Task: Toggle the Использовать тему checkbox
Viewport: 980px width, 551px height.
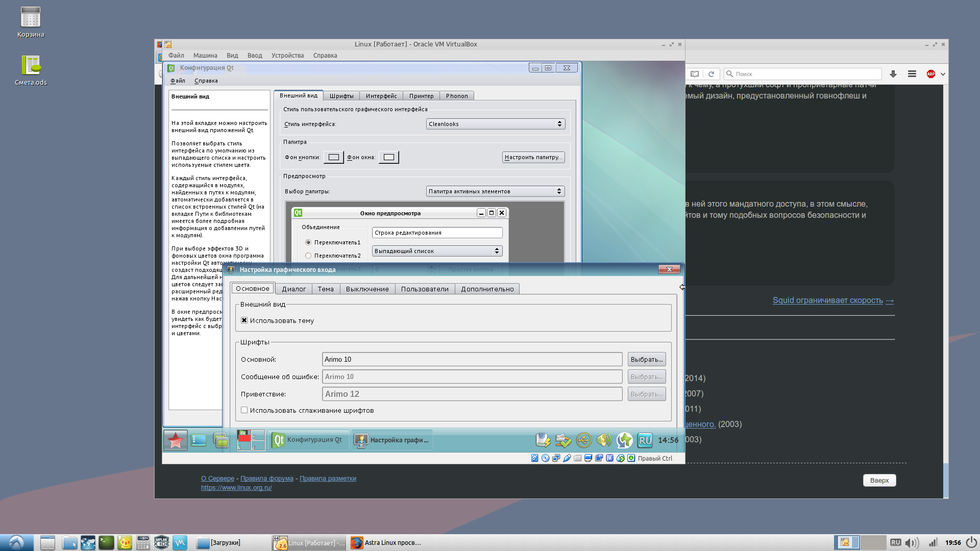Action: coord(244,320)
